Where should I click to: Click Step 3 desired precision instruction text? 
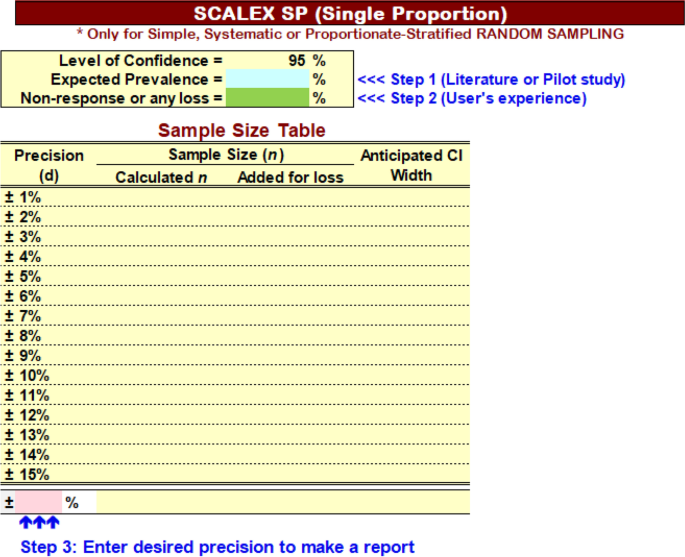tap(217, 547)
